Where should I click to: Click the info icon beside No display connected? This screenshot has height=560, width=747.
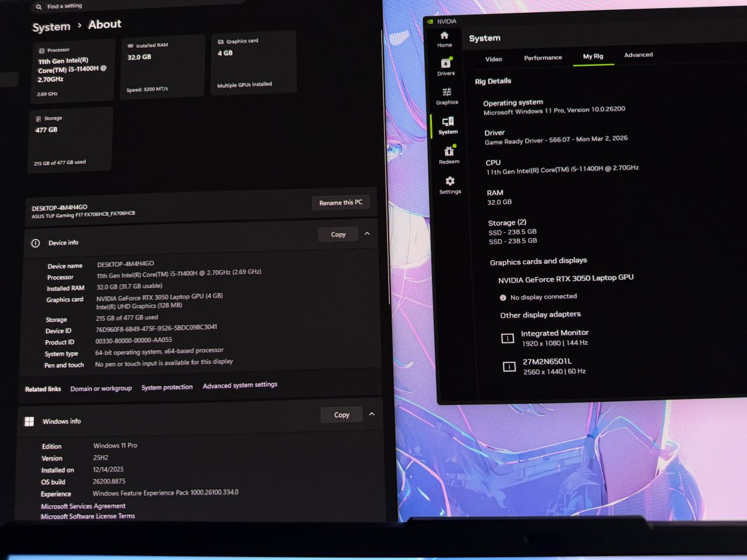503,298
